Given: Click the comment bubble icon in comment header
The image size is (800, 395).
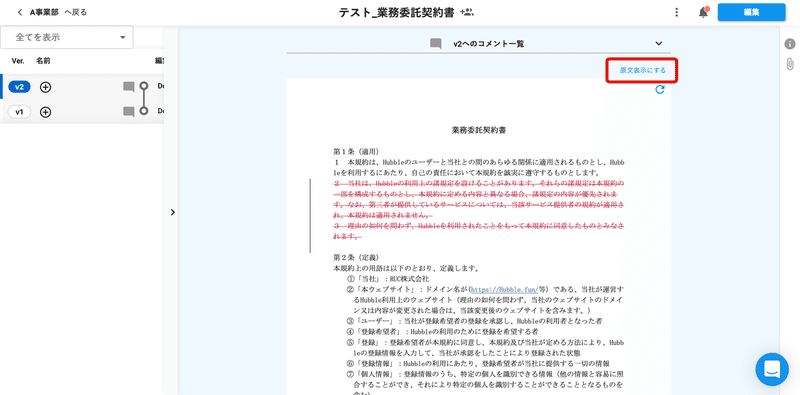Looking at the screenshot, I should pyautogui.click(x=436, y=44).
